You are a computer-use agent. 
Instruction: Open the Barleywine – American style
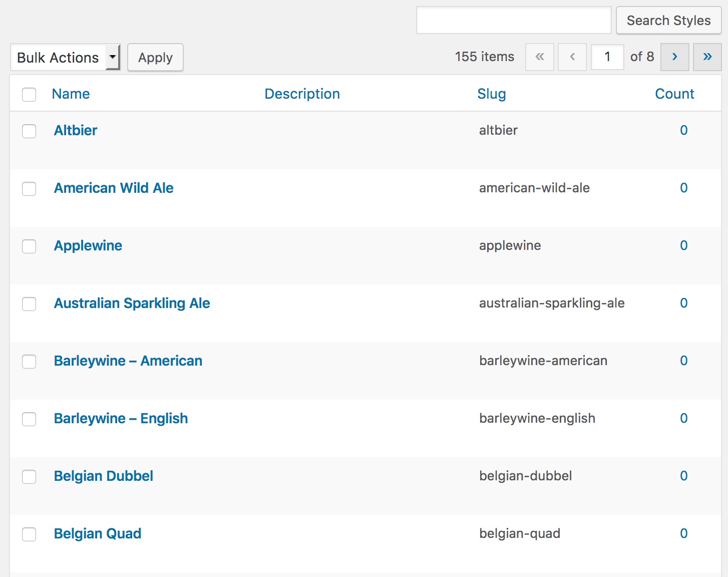pyautogui.click(x=128, y=361)
